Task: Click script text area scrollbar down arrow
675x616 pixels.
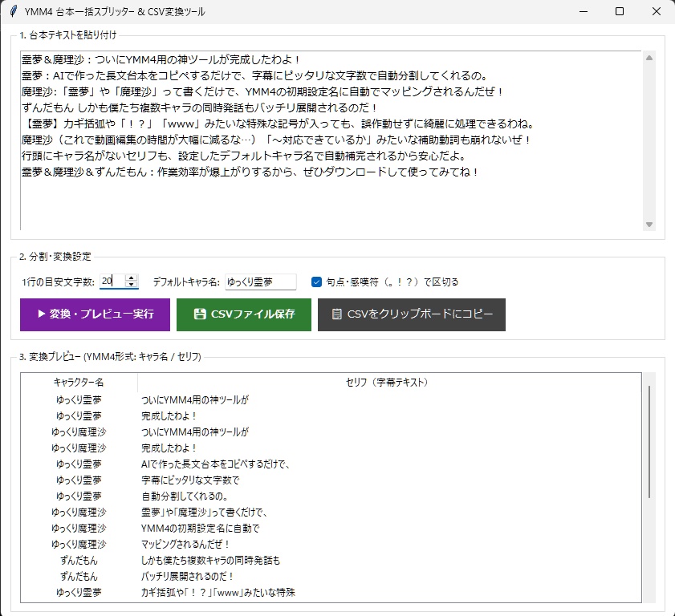Action: (649, 225)
